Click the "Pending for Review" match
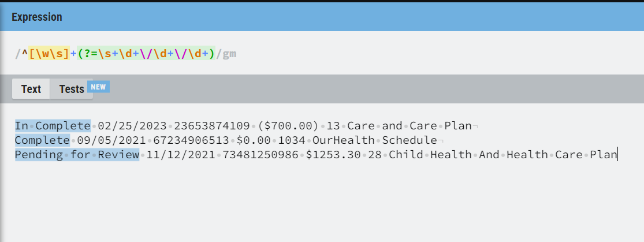Image resolution: width=644 pixels, height=242 pixels. click(77, 154)
